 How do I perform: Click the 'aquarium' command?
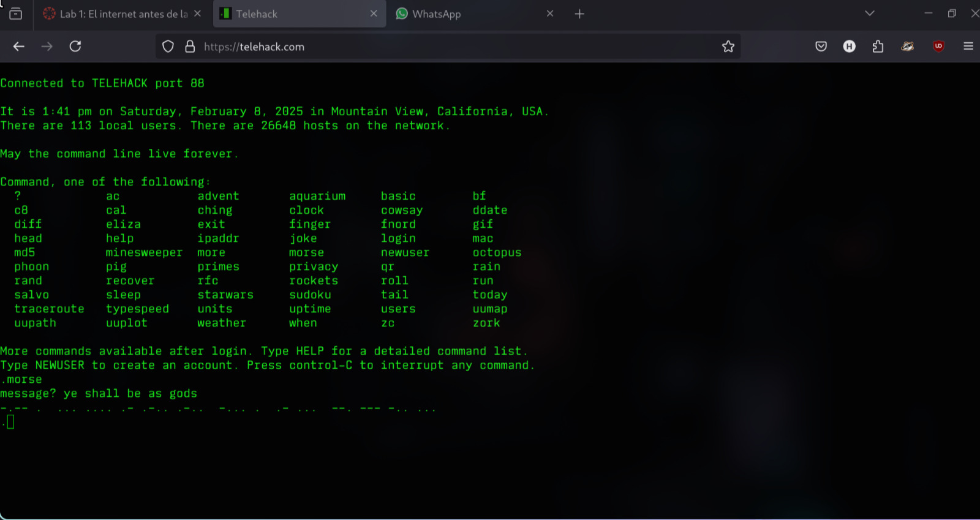(317, 196)
